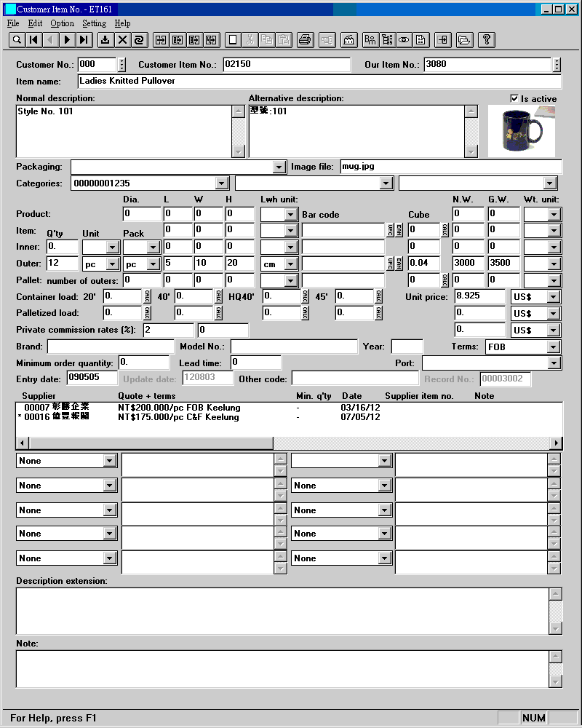Click the UPC button in the Outer bar code row

tap(391, 264)
